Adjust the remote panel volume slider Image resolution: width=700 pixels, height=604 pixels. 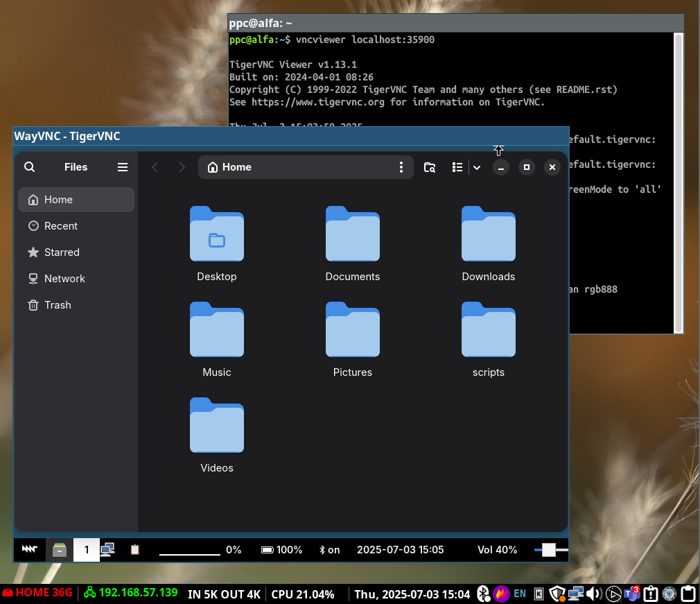pyautogui.click(x=549, y=550)
